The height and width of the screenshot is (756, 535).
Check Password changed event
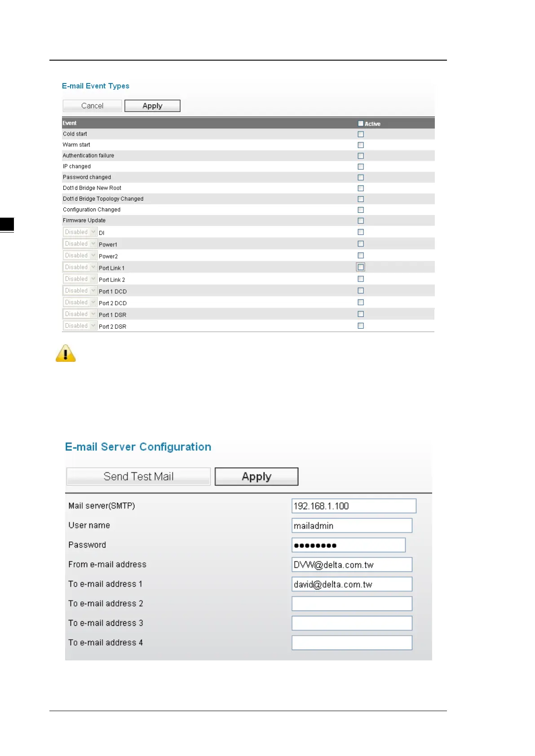click(x=361, y=177)
